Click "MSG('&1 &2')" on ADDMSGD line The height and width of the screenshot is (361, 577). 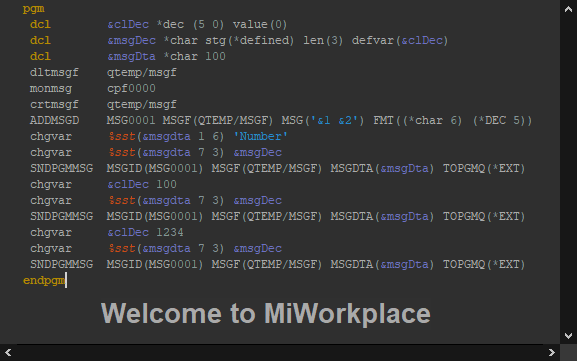click(x=323, y=121)
